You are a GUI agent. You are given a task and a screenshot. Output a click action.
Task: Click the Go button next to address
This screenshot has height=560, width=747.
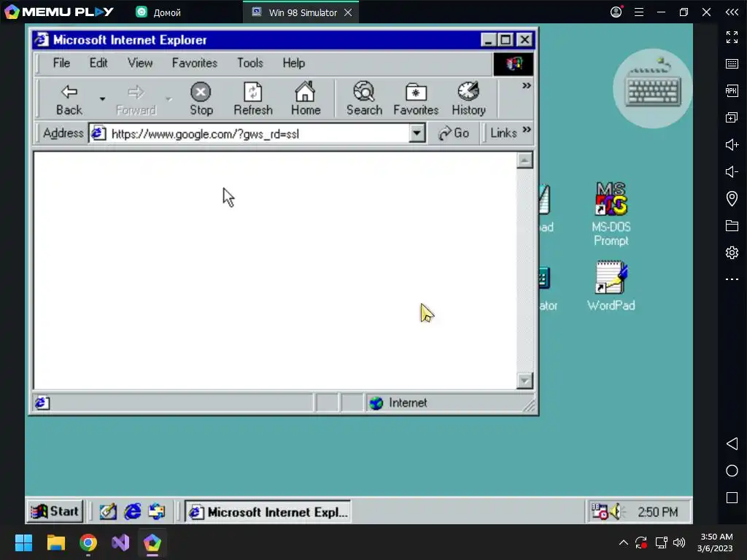454,133
